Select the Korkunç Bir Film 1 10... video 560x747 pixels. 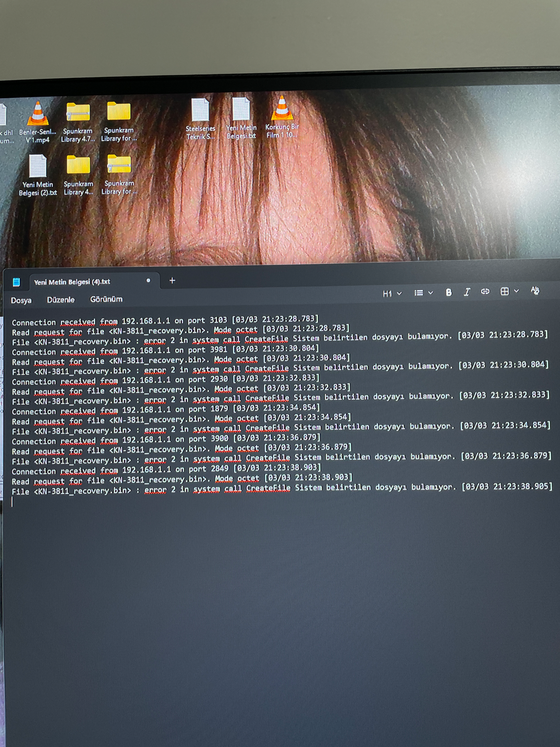(x=282, y=117)
